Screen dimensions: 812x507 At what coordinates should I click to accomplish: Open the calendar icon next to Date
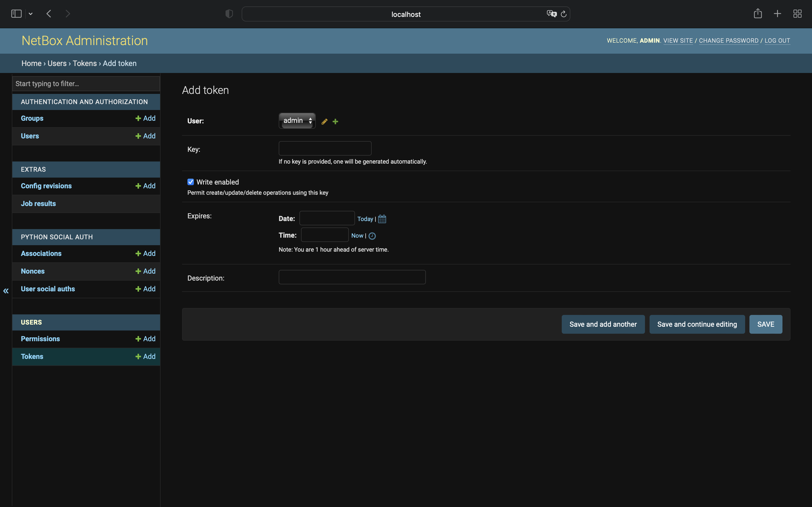[x=382, y=218]
